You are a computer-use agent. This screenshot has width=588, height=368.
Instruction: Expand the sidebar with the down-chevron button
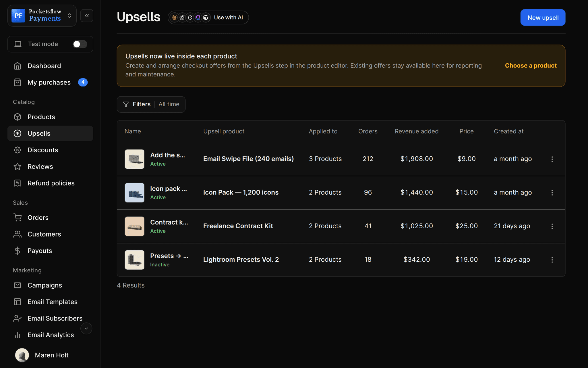[x=86, y=329]
